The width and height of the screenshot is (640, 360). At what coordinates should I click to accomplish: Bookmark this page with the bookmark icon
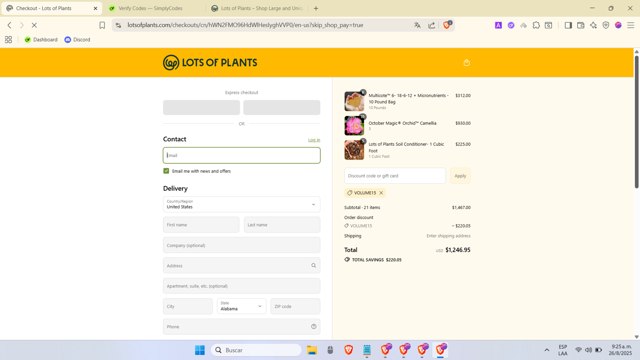click(102, 25)
